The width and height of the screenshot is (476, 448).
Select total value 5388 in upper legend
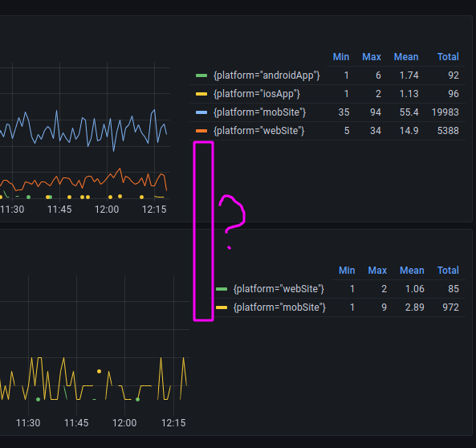pyautogui.click(x=448, y=131)
